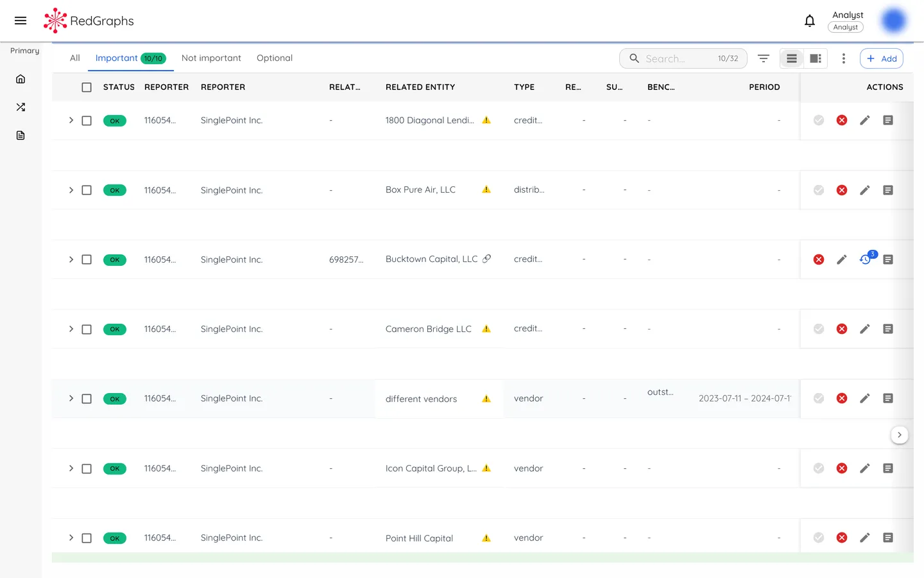
Task: Click the RedGraphs logo
Action: pyautogui.click(x=89, y=20)
